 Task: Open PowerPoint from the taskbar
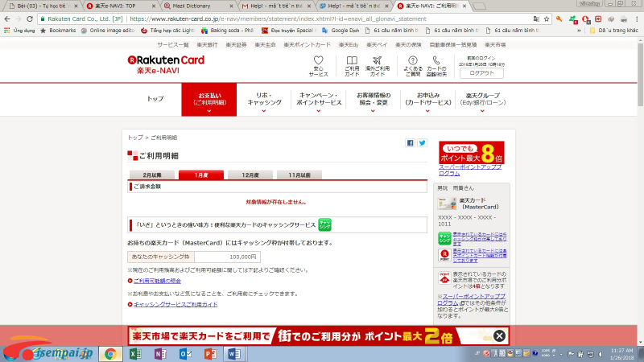(210, 354)
